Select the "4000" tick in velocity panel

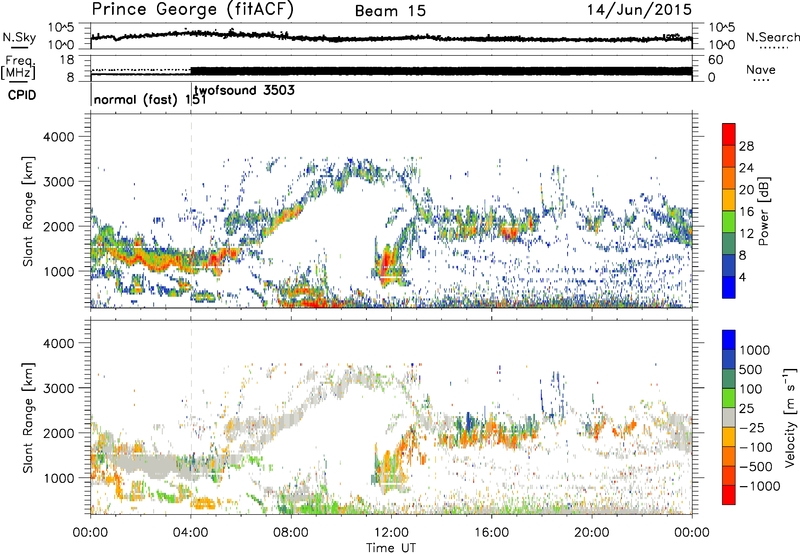(x=58, y=343)
